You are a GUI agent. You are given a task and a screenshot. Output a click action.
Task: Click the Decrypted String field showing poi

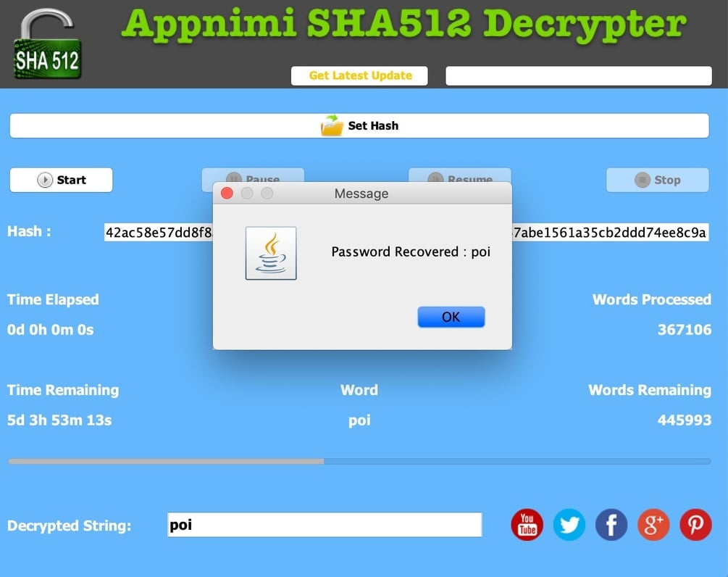pyautogui.click(x=325, y=525)
